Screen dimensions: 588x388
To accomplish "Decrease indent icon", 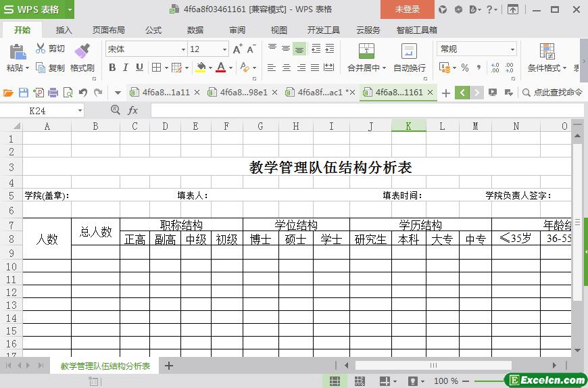I will [316, 49].
